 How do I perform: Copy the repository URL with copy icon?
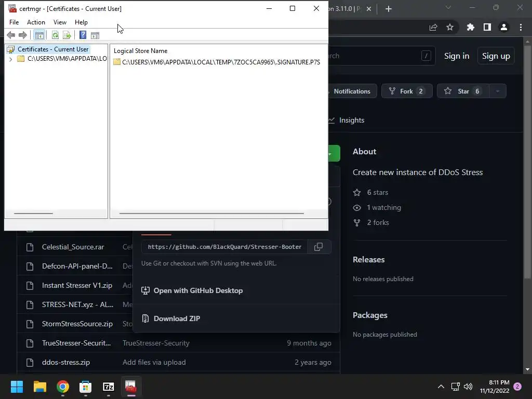[x=318, y=247]
